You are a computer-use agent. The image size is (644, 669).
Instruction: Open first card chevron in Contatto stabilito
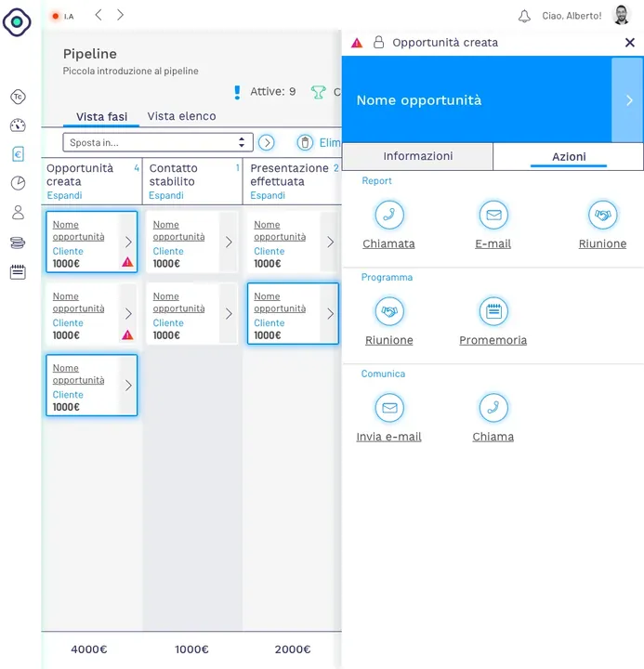229,242
